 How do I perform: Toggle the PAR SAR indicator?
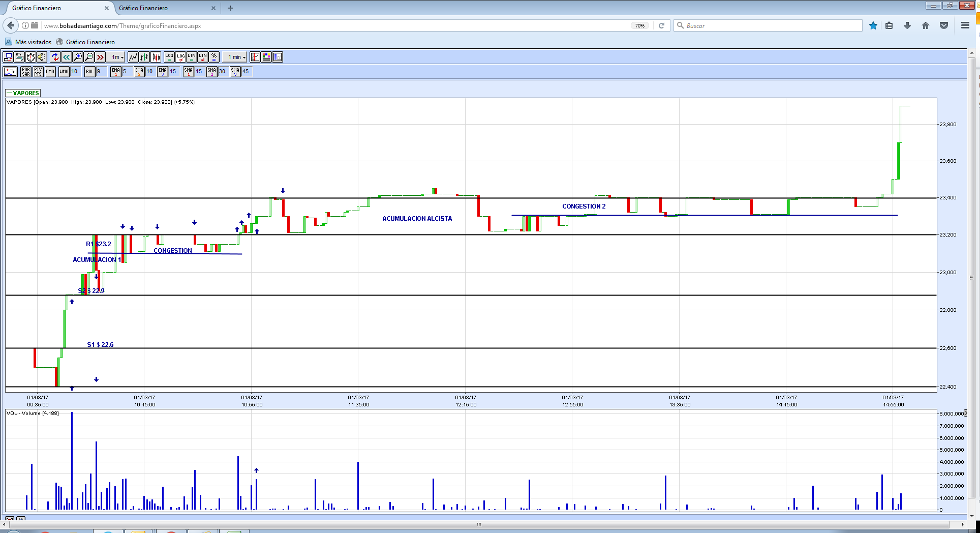pyautogui.click(x=26, y=72)
